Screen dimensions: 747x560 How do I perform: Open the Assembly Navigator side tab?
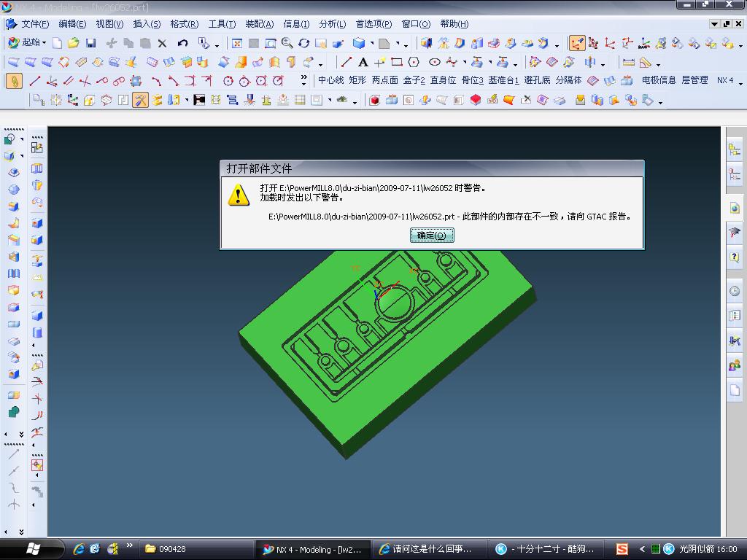click(734, 150)
